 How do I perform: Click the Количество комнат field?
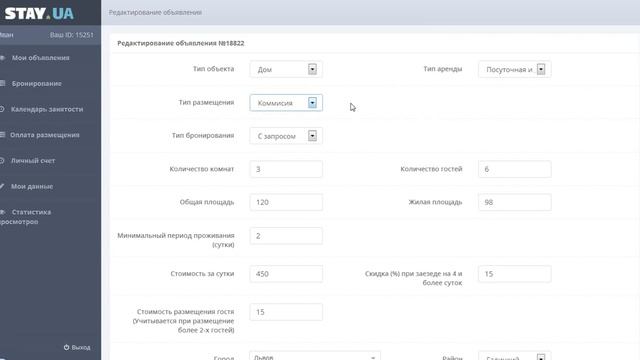pyautogui.click(x=286, y=169)
